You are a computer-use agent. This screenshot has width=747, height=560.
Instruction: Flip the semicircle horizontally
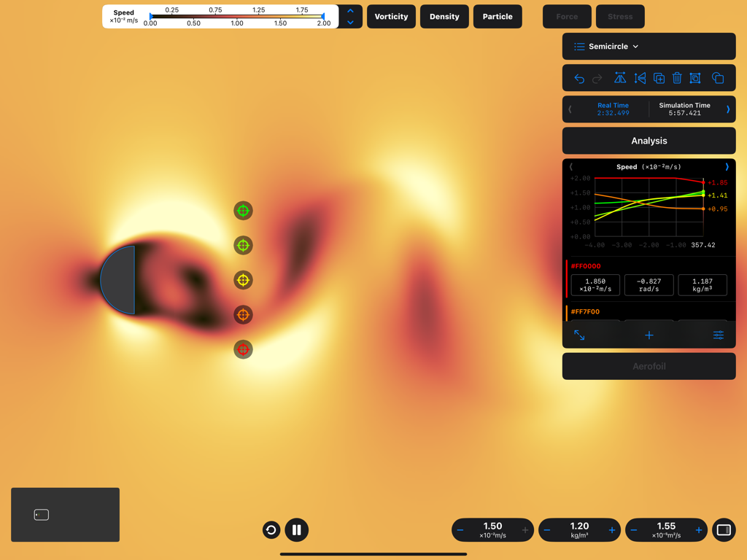(620, 78)
